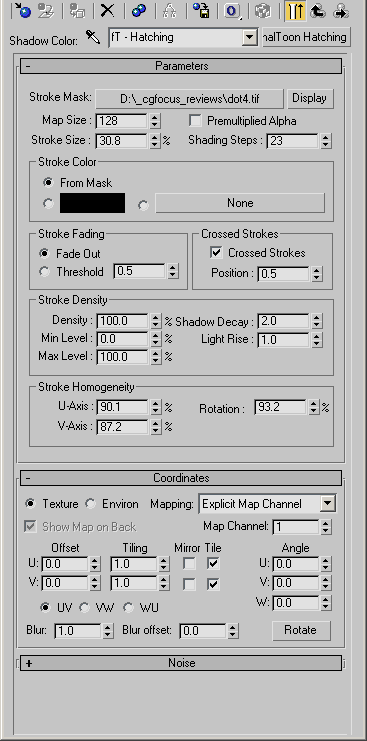The height and width of the screenshot is (741, 367).
Task: Pick material with the eyedropper icon
Action: coord(93,37)
